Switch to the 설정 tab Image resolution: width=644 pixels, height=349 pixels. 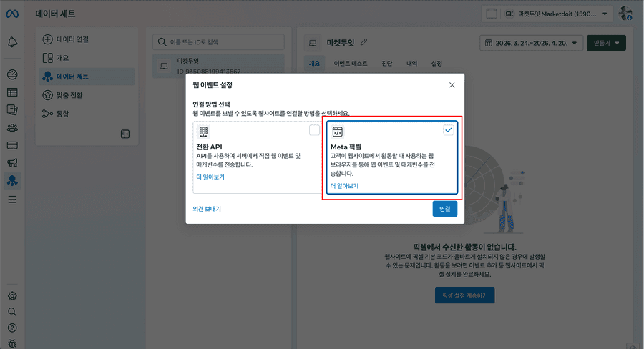pyautogui.click(x=436, y=63)
